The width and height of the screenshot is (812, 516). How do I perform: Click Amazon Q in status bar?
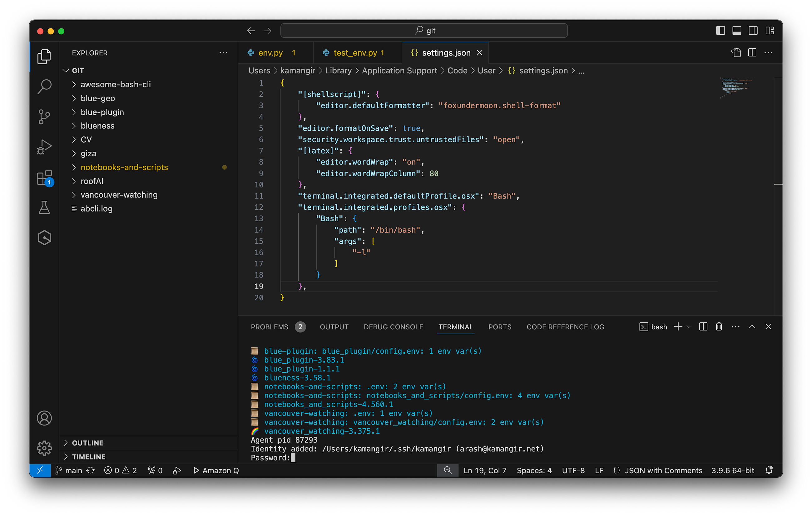click(x=216, y=470)
